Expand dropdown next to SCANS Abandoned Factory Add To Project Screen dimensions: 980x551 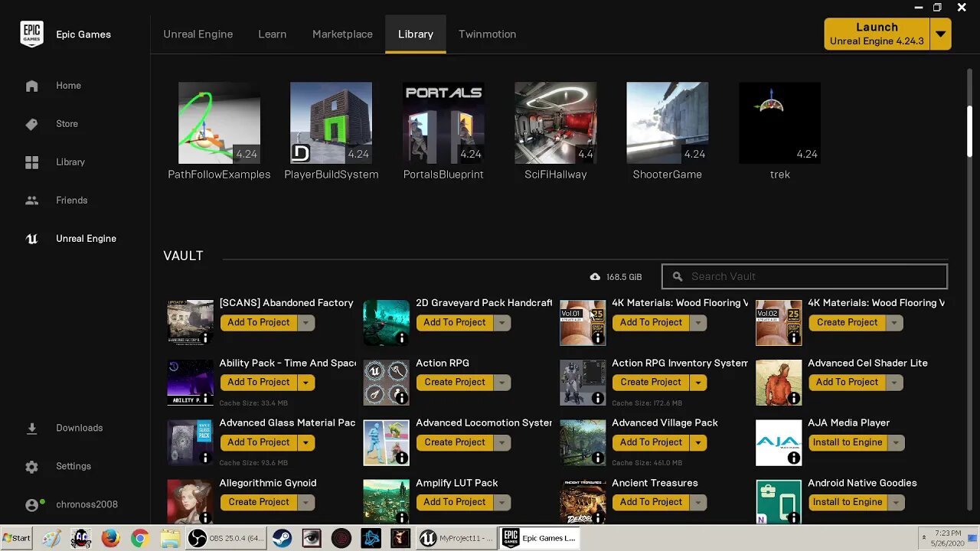tap(305, 323)
